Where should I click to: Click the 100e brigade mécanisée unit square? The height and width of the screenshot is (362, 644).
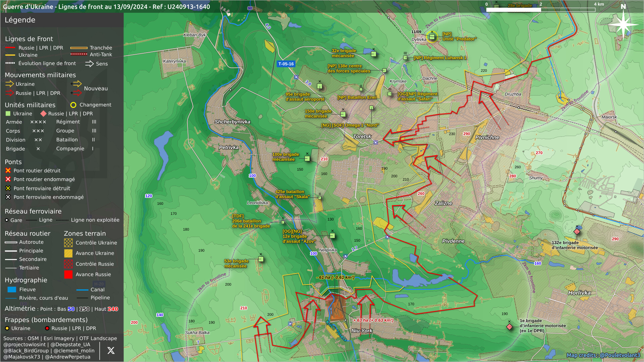[307, 159]
